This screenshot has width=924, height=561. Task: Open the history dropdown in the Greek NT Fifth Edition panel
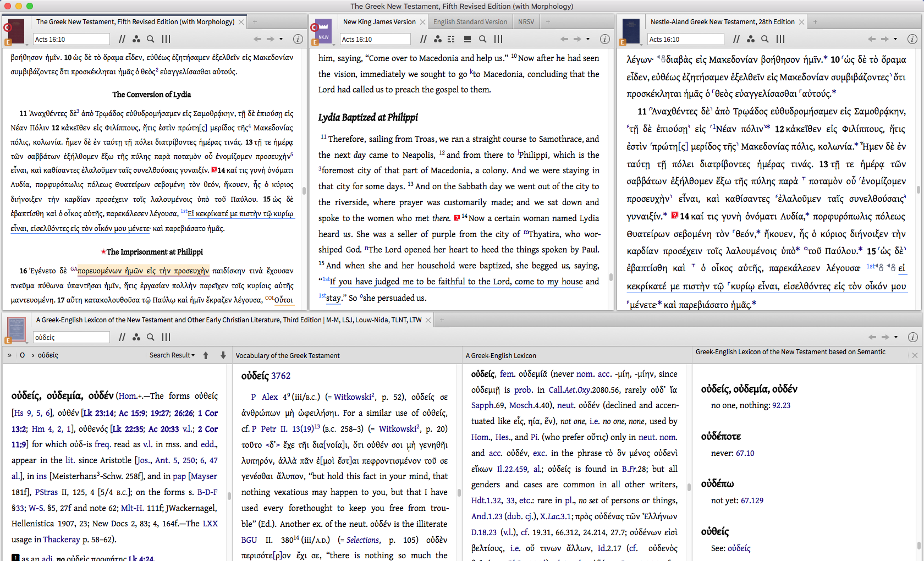click(281, 39)
